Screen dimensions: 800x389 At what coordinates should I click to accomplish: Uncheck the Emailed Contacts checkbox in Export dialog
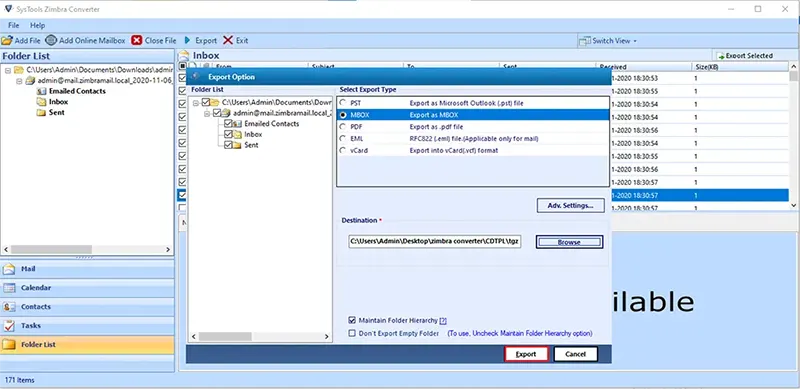(228, 124)
